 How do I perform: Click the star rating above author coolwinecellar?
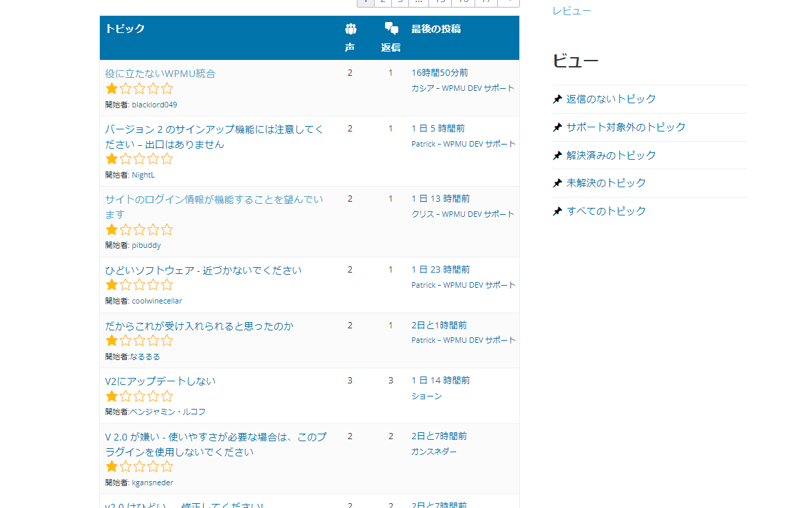click(139, 285)
